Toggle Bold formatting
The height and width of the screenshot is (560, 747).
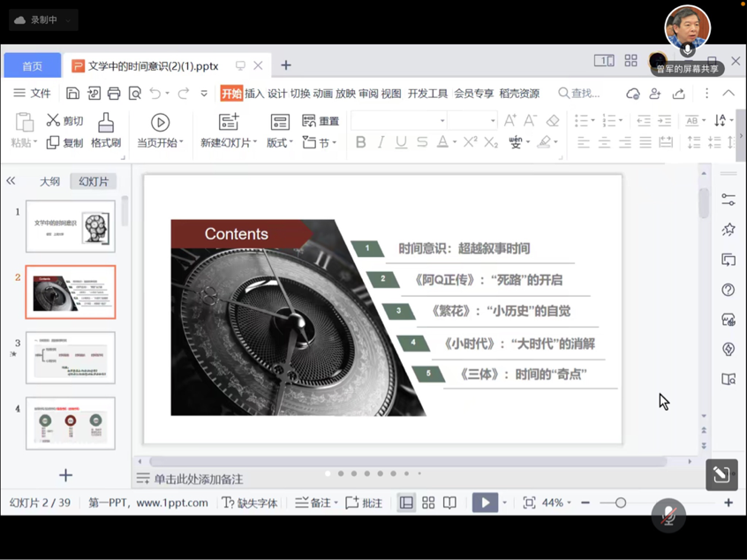pyautogui.click(x=360, y=142)
